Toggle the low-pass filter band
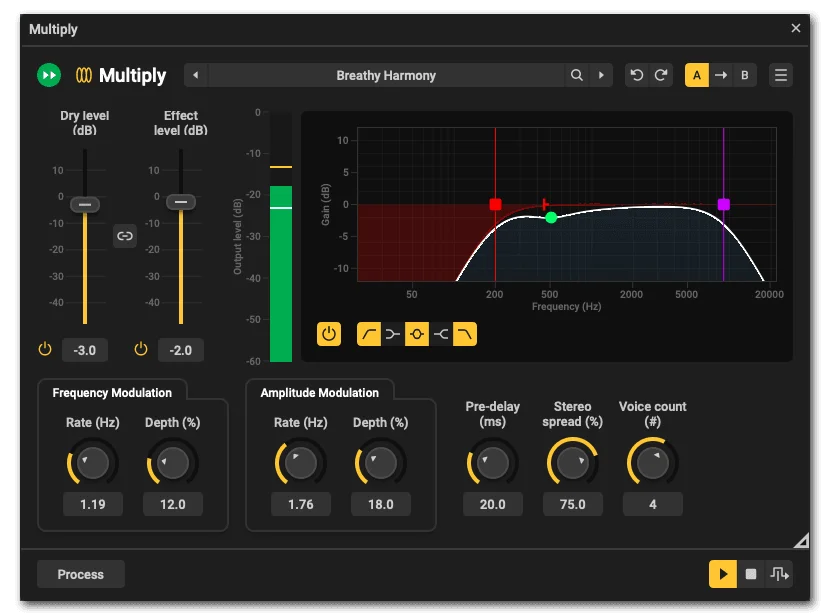Image resolution: width=830 pixels, height=616 pixels. [465, 334]
